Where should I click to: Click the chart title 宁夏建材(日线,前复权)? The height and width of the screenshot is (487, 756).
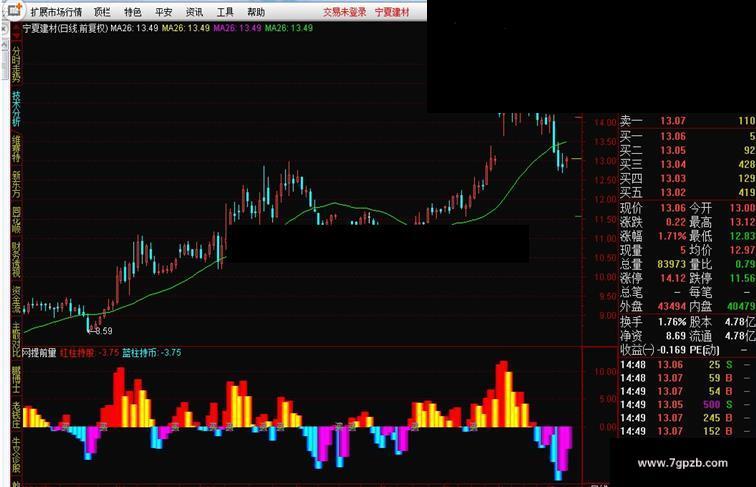pos(65,28)
